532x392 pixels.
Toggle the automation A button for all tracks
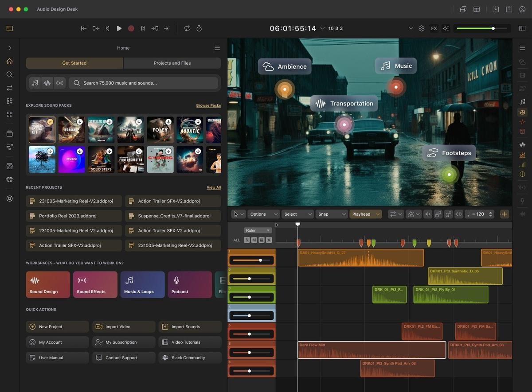269,240
